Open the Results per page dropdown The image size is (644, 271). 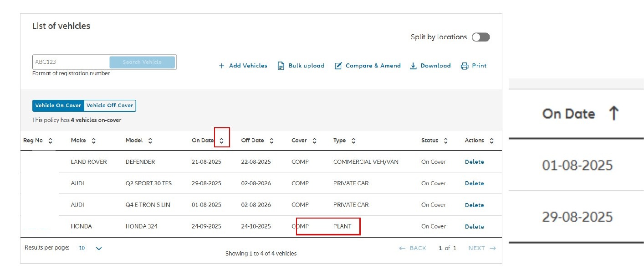pyautogui.click(x=91, y=248)
